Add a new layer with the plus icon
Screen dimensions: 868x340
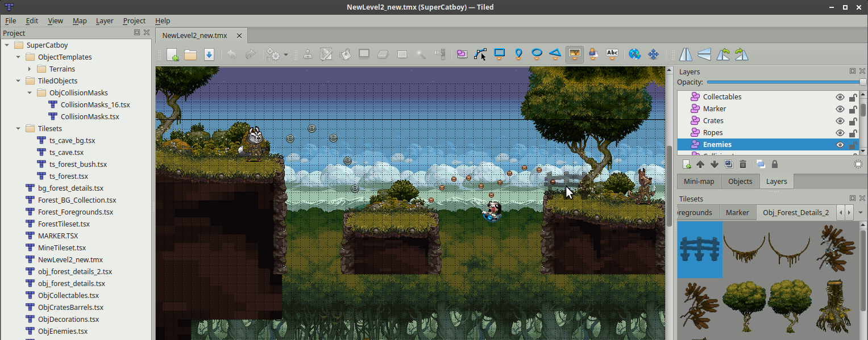[686, 164]
